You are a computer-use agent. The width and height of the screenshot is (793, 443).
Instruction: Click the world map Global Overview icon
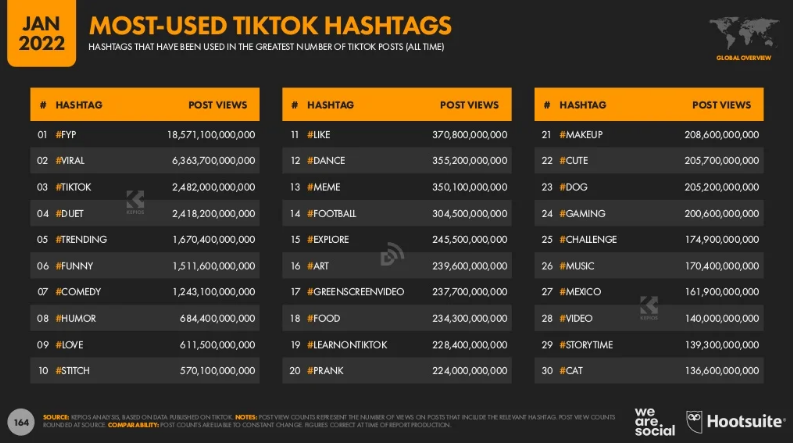coord(743,38)
